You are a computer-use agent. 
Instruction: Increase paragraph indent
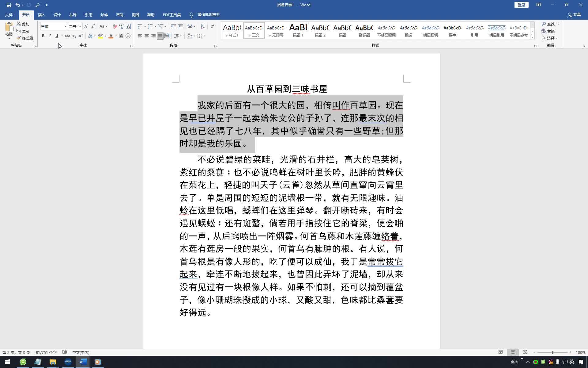point(180,26)
